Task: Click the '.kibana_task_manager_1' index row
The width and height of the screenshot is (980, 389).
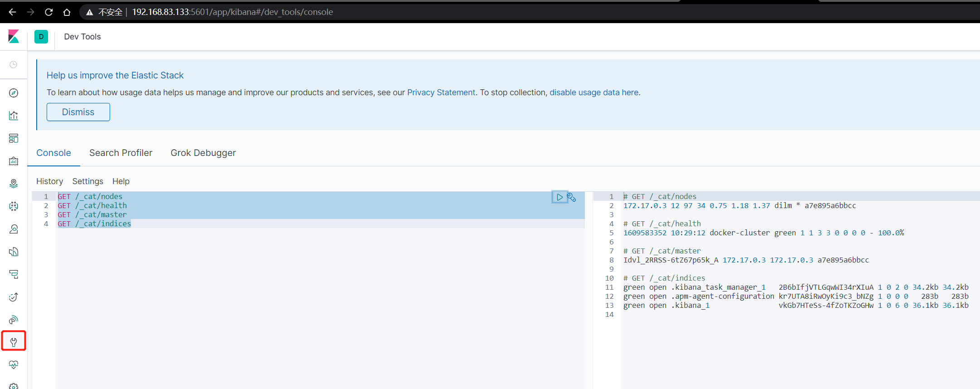Action: tap(796, 287)
